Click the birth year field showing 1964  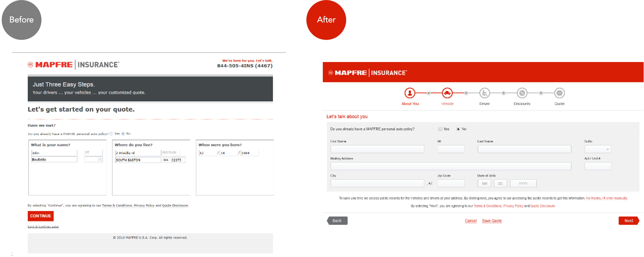pos(250,153)
